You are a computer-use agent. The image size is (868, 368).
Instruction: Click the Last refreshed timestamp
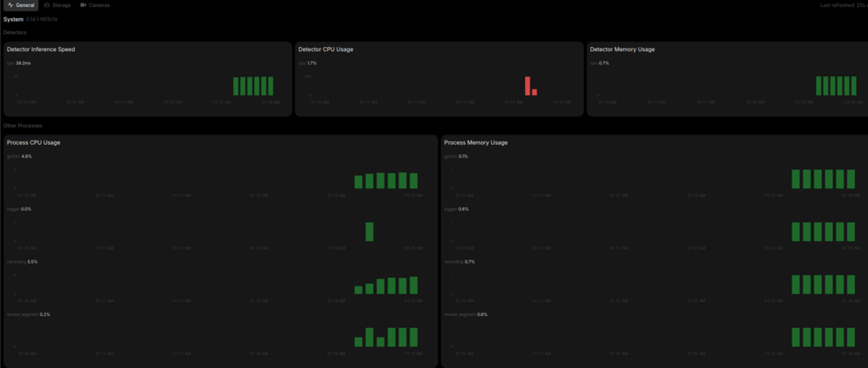844,5
